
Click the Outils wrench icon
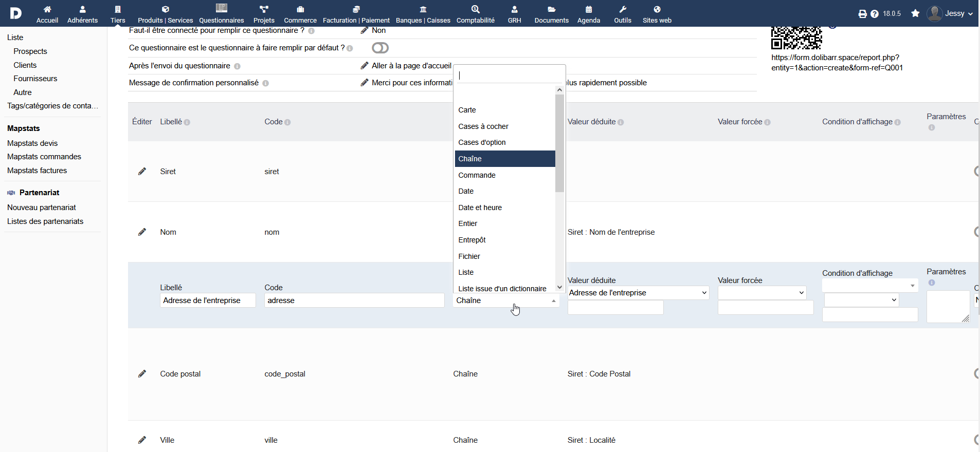(x=623, y=9)
